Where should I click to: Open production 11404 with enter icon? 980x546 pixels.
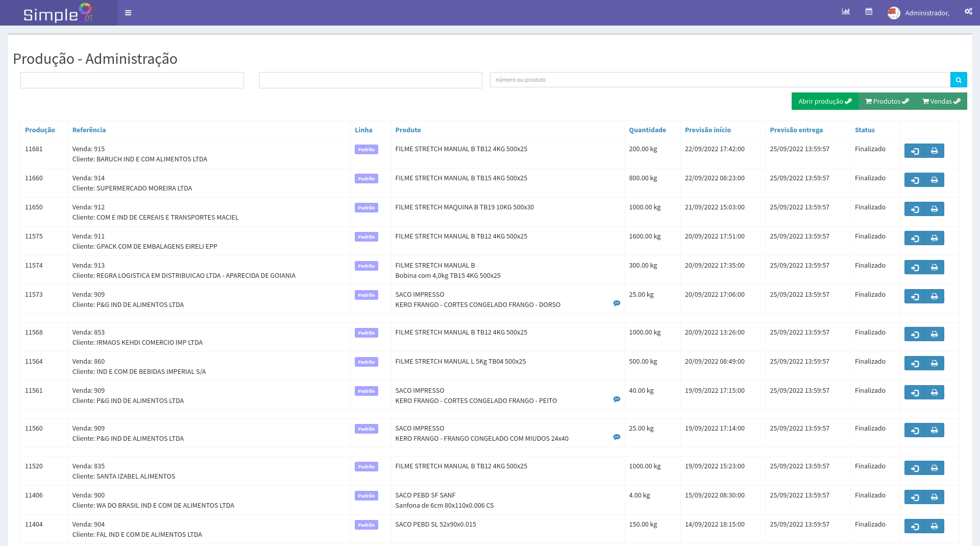tap(915, 527)
